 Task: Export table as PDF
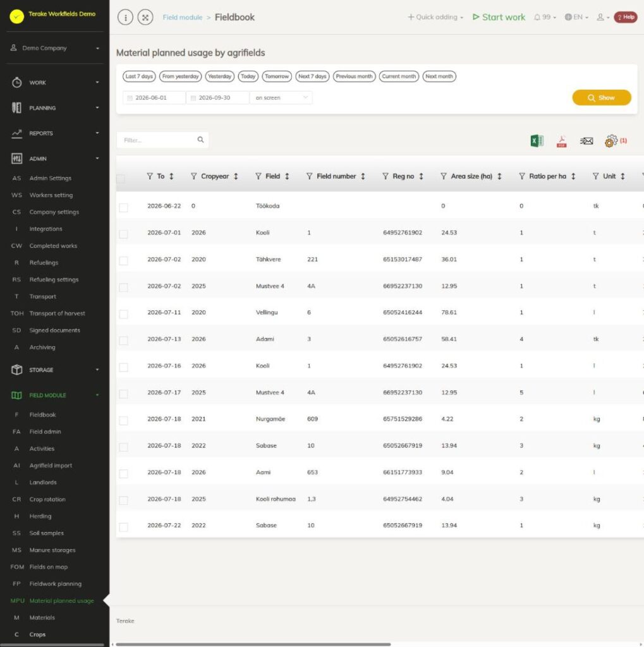click(x=561, y=141)
